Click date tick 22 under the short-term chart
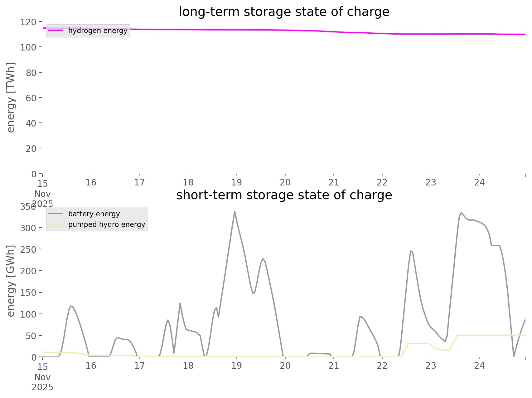 382,366
